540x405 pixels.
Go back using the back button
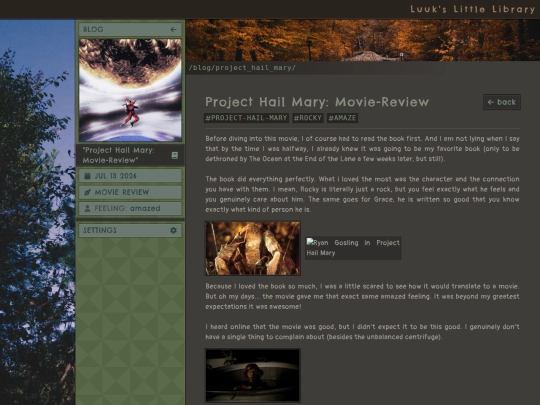(502, 102)
